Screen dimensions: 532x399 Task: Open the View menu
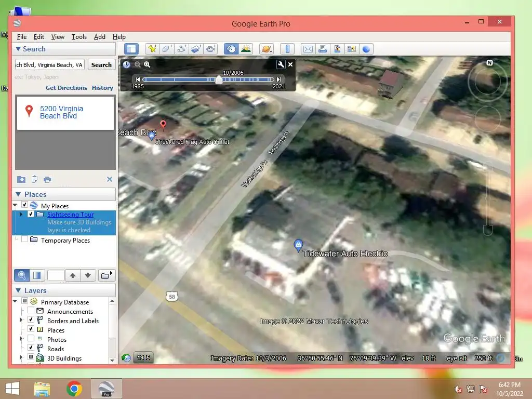(58, 37)
